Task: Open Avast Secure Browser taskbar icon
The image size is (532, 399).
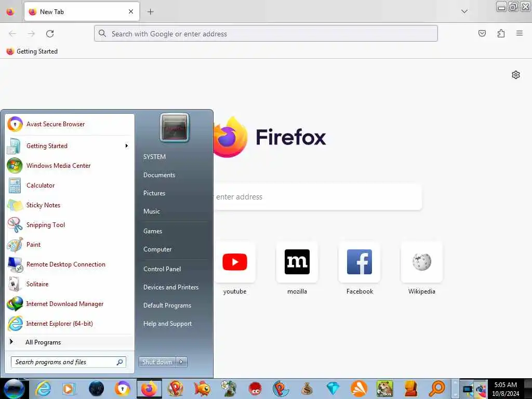Action: pos(122,389)
